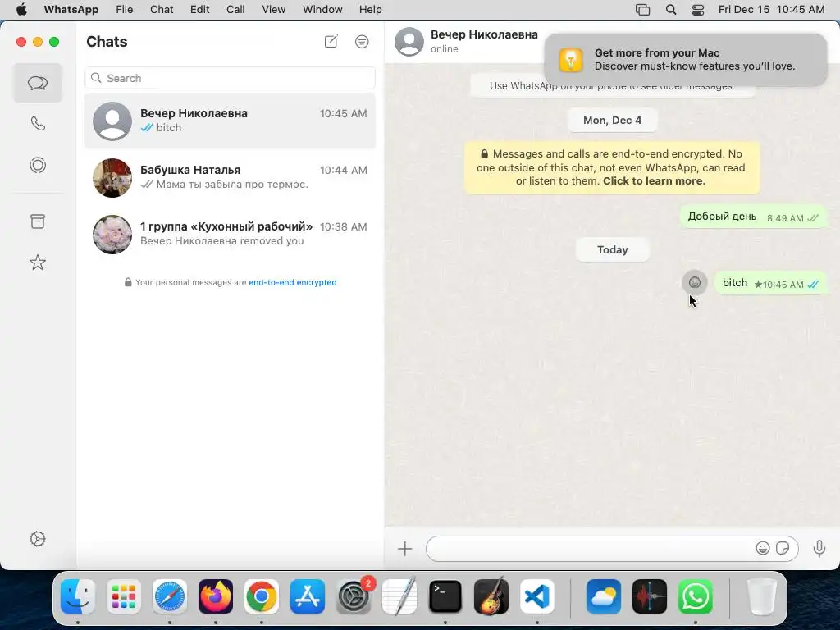Open Terminal from the Dock

pyautogui.click(x=445, y=596)
